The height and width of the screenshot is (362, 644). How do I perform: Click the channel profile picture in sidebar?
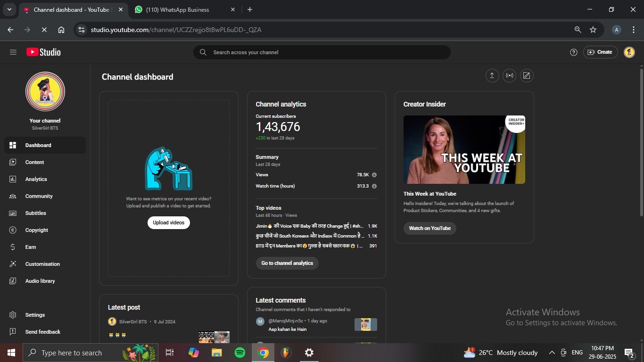pos(45,91)
